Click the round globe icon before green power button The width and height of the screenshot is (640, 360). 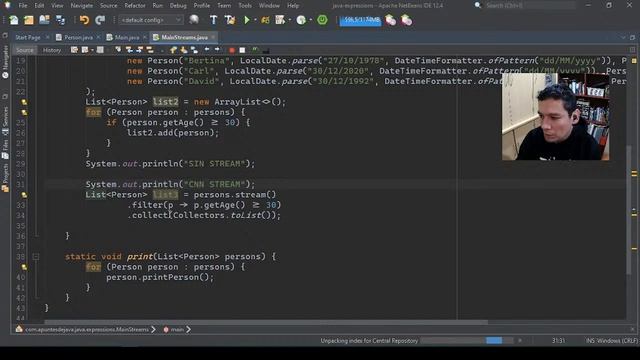(x=301, y=20)
